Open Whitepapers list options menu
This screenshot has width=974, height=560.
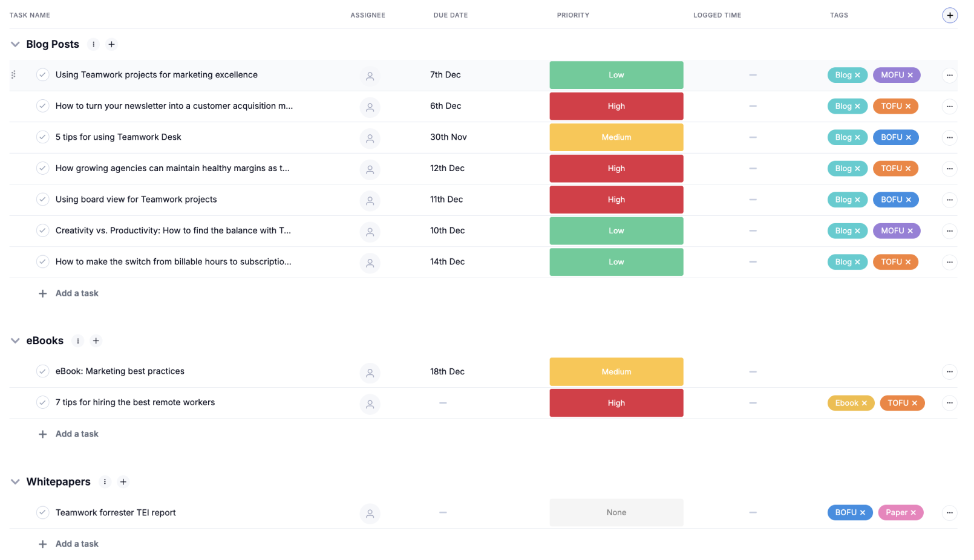105,482
